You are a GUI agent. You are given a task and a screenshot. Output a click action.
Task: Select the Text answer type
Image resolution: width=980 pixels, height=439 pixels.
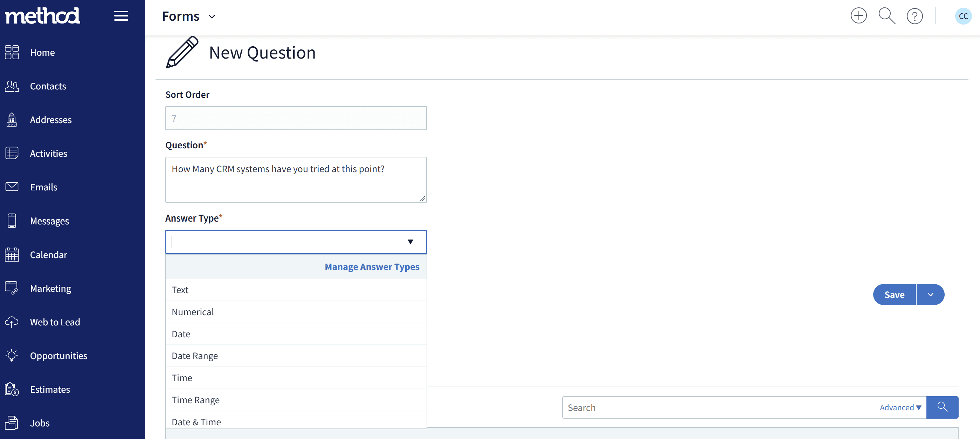click(296, 290)
